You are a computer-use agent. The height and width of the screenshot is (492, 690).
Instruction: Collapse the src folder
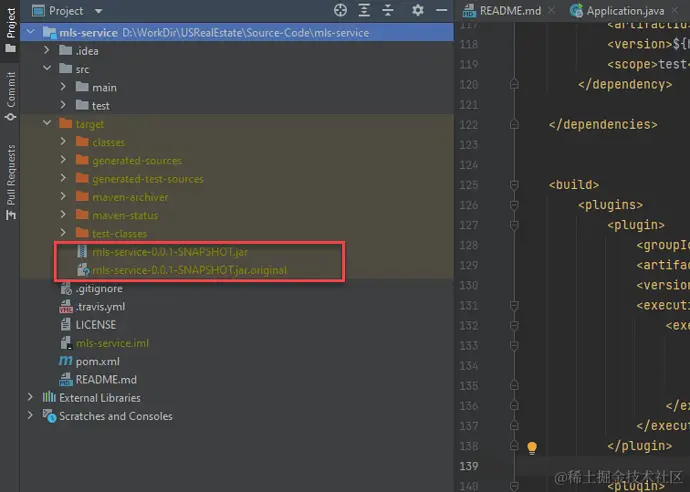pos(47,69)
